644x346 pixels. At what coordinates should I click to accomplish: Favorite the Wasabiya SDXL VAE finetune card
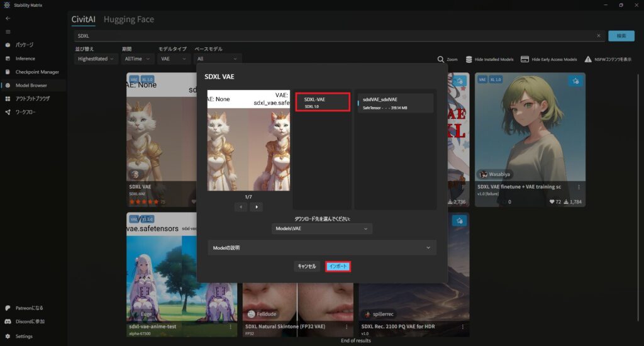pos(575,81)
